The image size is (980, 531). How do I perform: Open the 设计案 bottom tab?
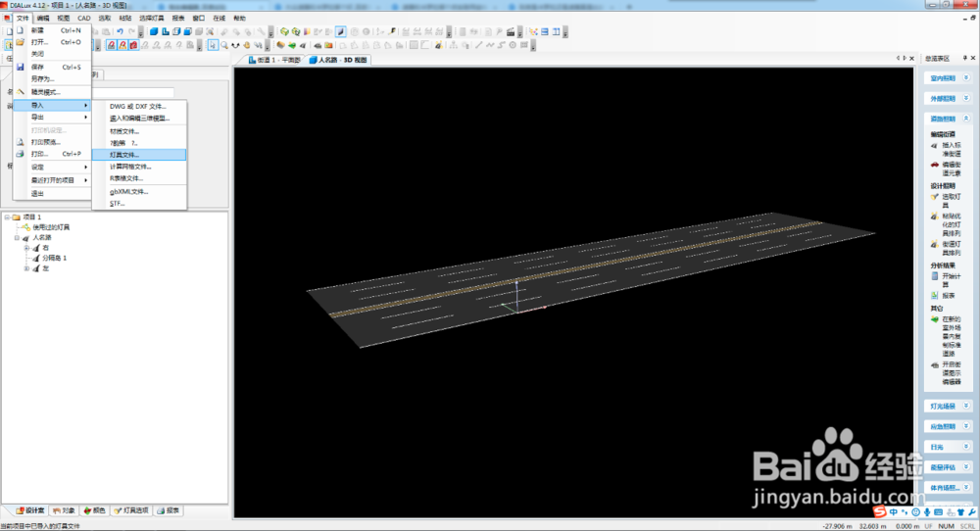[30, 510]
